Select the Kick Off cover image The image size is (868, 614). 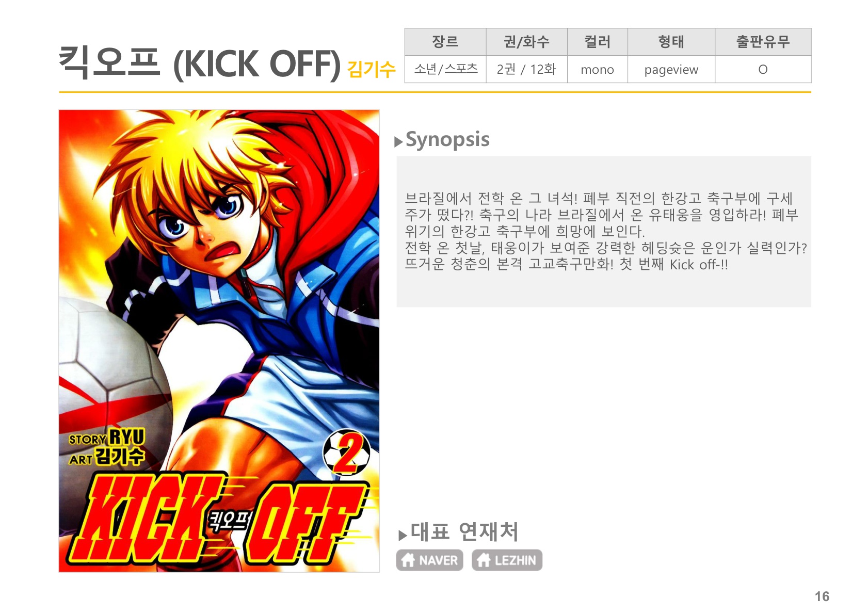219,341
